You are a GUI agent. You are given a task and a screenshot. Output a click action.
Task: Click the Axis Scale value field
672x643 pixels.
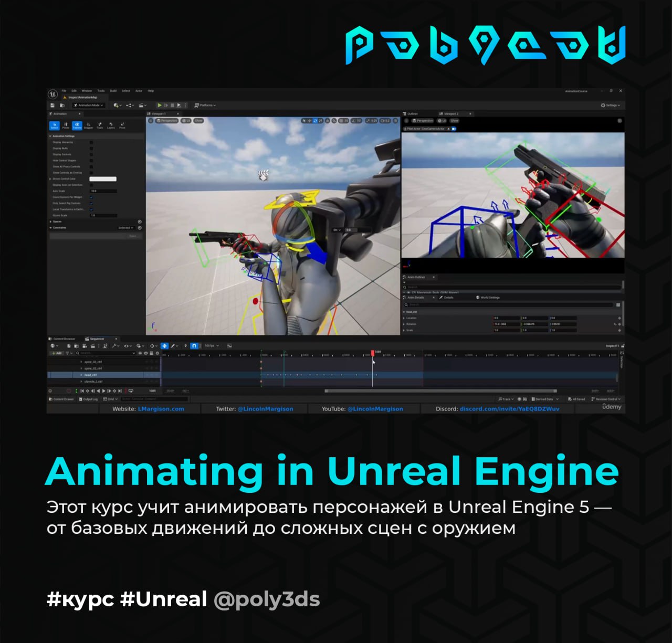tap(103, 191)
